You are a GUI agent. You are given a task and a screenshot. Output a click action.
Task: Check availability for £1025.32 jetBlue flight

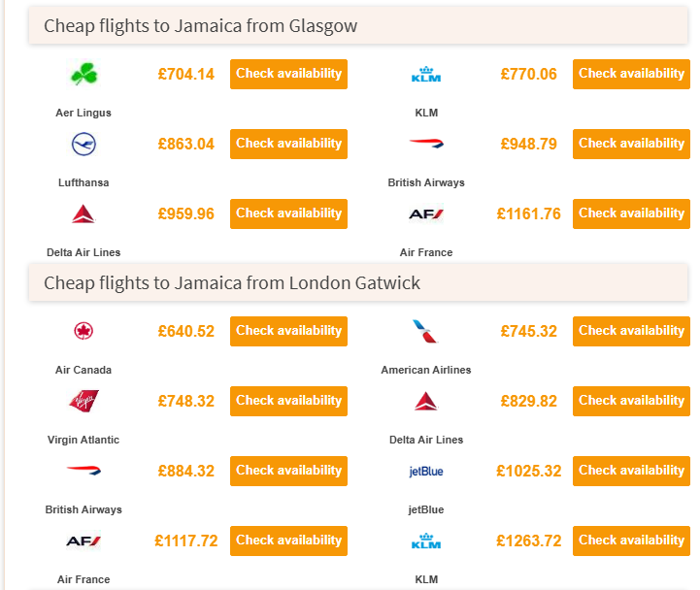click(631, 471)
